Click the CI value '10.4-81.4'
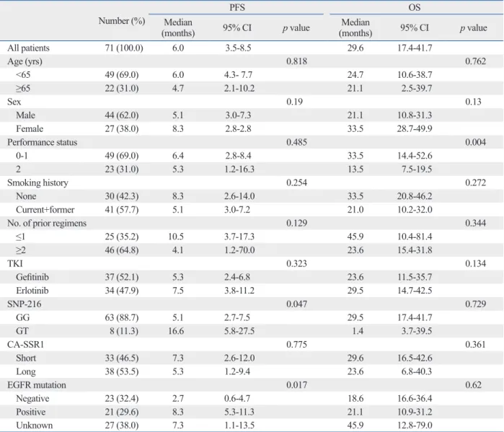Viewport: 504px width, 432px height. click(x=415, y=237)
